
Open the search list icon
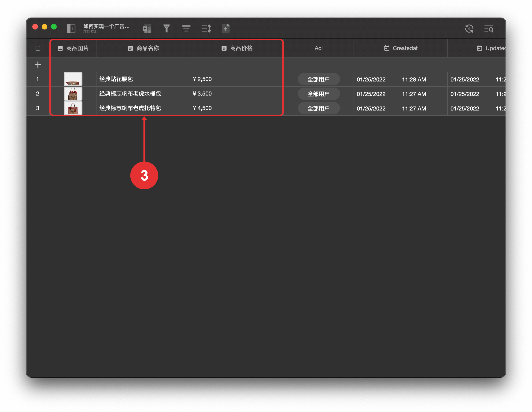pyautogui.click(x=489, y=29)
